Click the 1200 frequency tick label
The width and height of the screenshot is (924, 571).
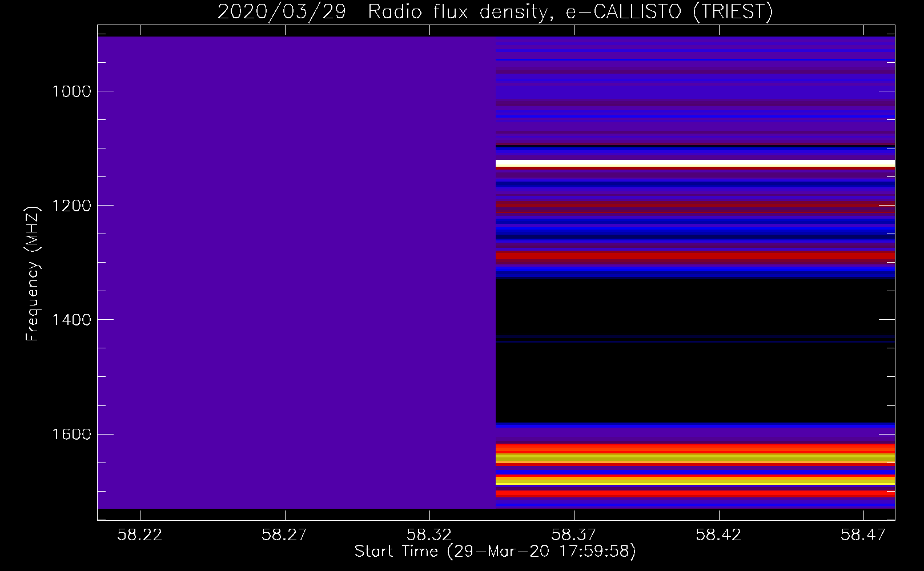(71, 206)
